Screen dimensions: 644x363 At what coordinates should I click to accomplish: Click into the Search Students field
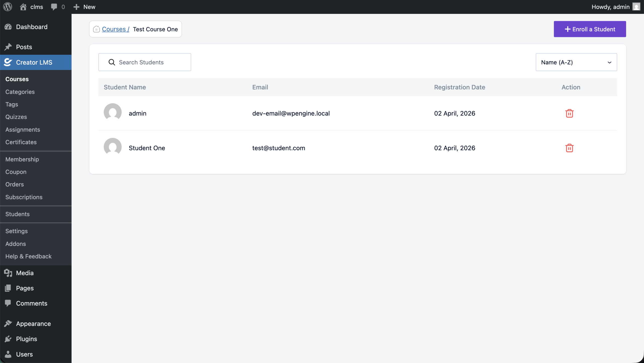145,62
